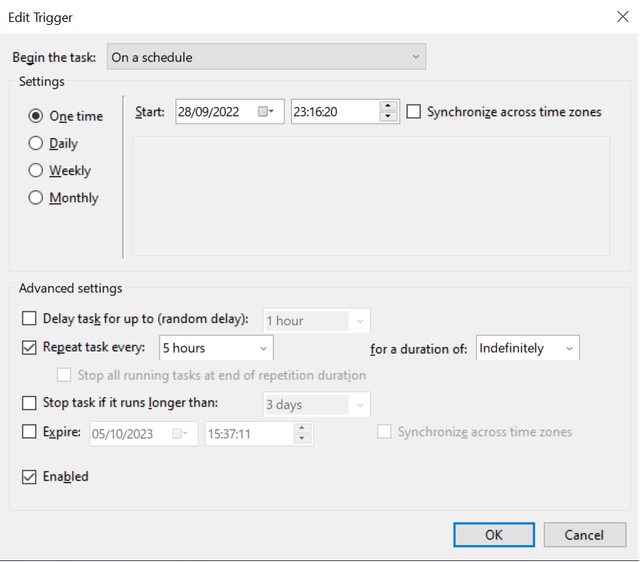Increase start time with the up spinner arrow
The height and width of the screenshot is (562, 640).
point(388,106)
